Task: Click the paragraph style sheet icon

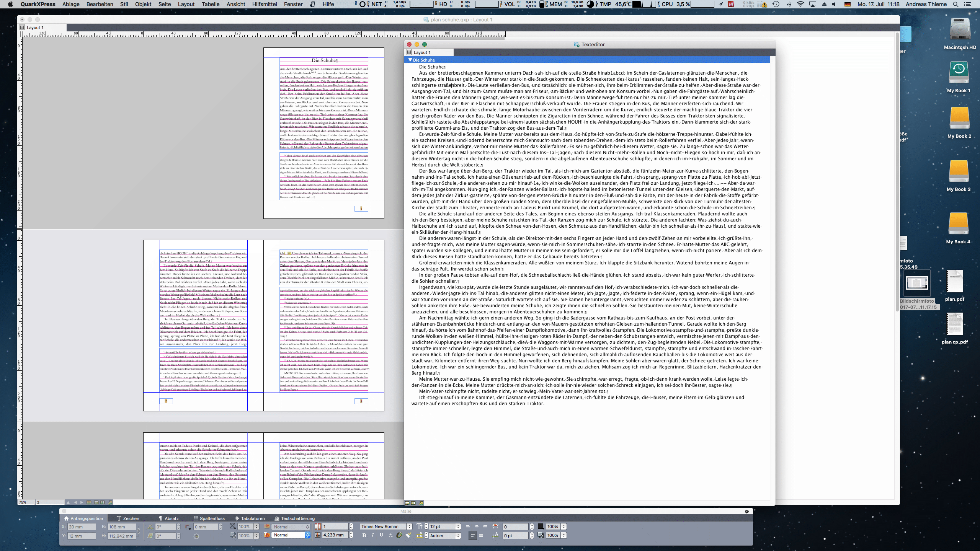Action: click(266, 527)
